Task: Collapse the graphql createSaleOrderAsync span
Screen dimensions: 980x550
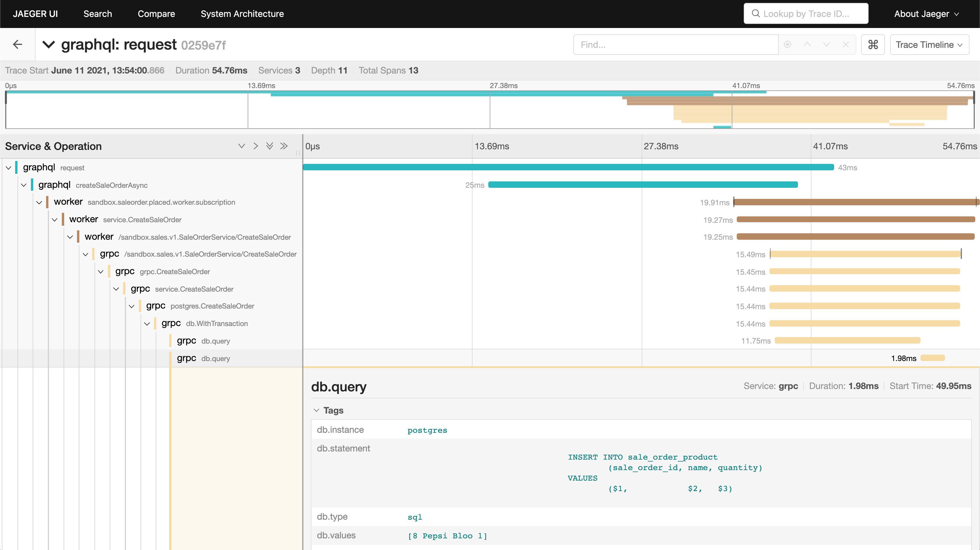Action: coord(24,185)
